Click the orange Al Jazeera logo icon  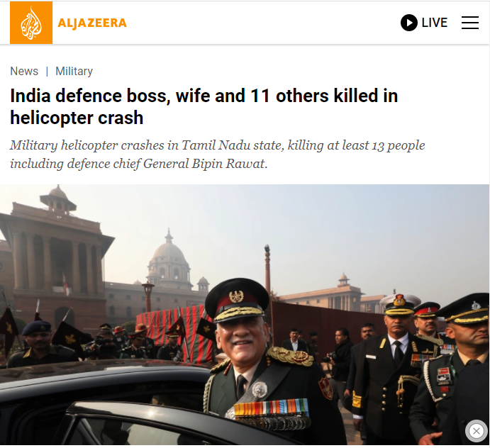[x=31, y=23]
